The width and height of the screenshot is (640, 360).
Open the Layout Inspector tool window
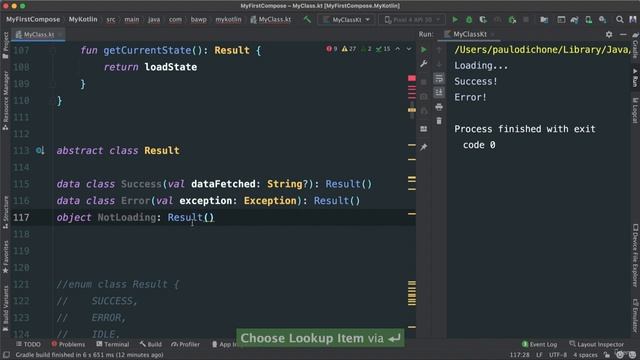point(596,344)
